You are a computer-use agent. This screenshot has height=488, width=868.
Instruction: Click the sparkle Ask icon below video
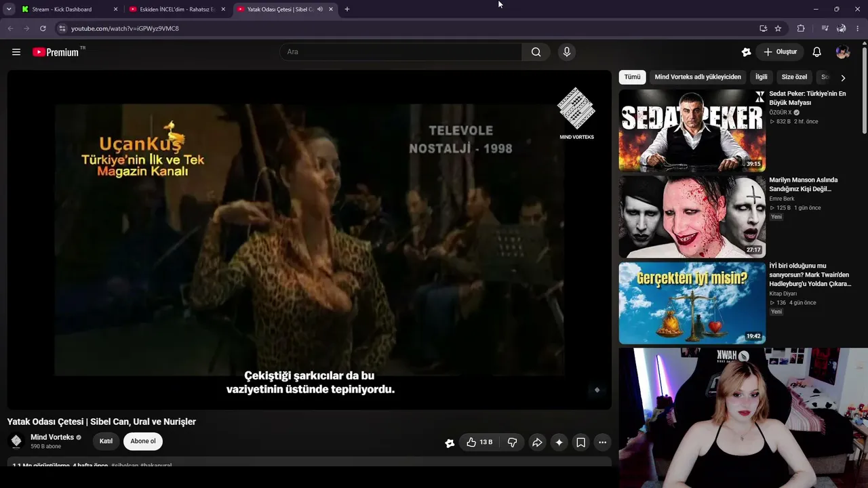559,443
